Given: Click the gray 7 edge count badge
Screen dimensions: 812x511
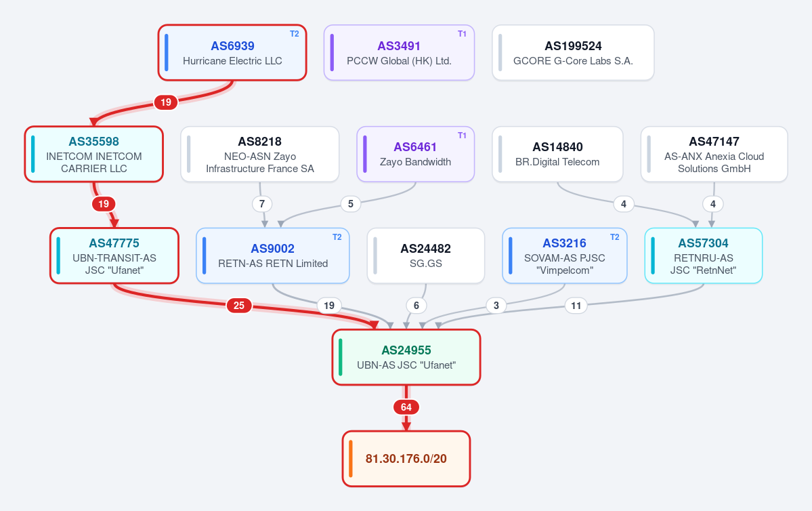Looking at the screenshot, I should pyautogui.click(x=262, y=204).
